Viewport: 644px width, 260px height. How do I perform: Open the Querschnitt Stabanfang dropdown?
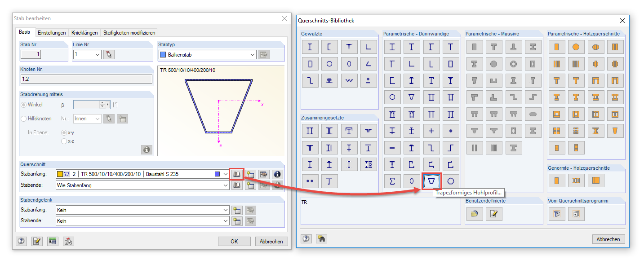[225, 174]
